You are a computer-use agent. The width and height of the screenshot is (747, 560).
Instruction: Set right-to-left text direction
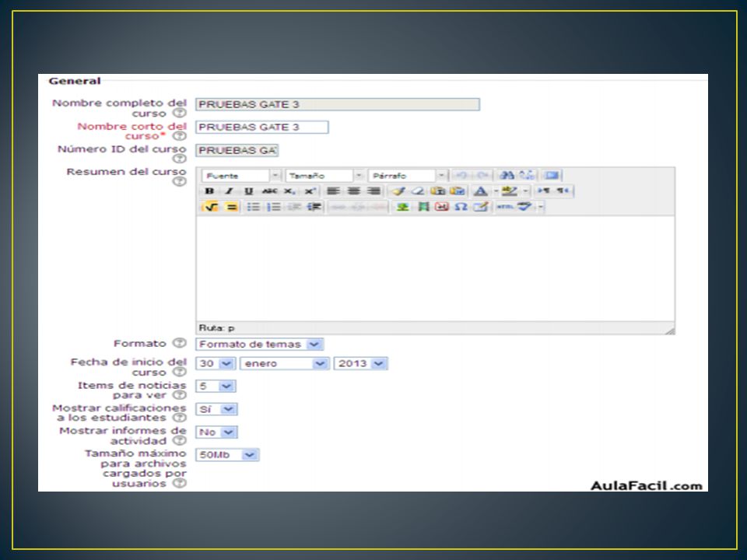coord(563,191)
